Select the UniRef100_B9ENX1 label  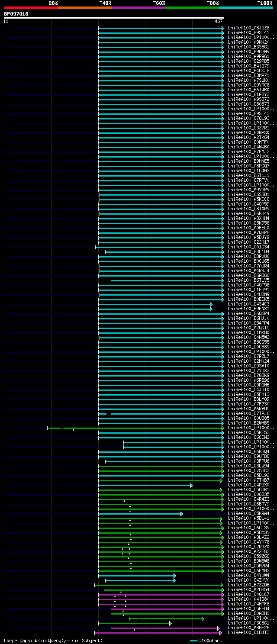[248, 309]
